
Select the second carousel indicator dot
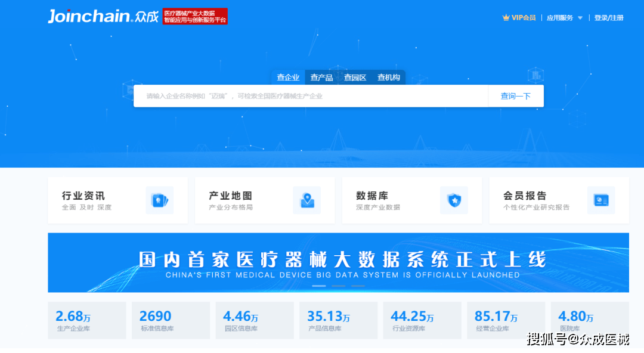coord(338,286)
